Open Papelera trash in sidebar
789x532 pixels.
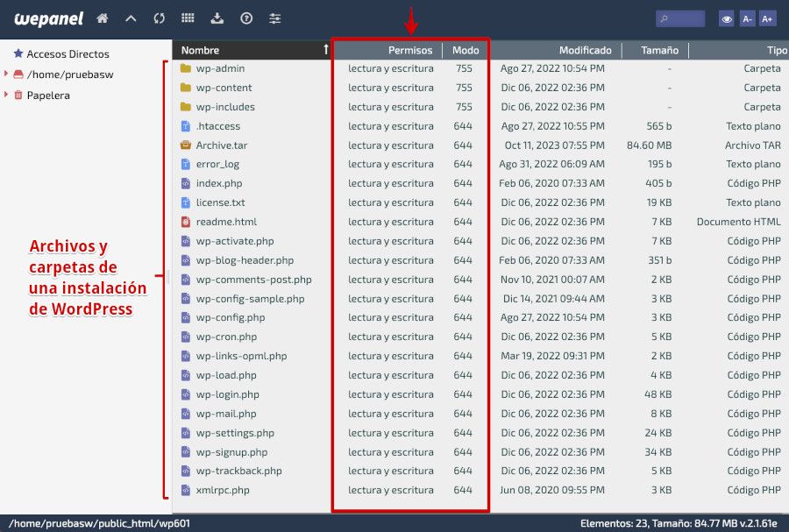point(48,95)
